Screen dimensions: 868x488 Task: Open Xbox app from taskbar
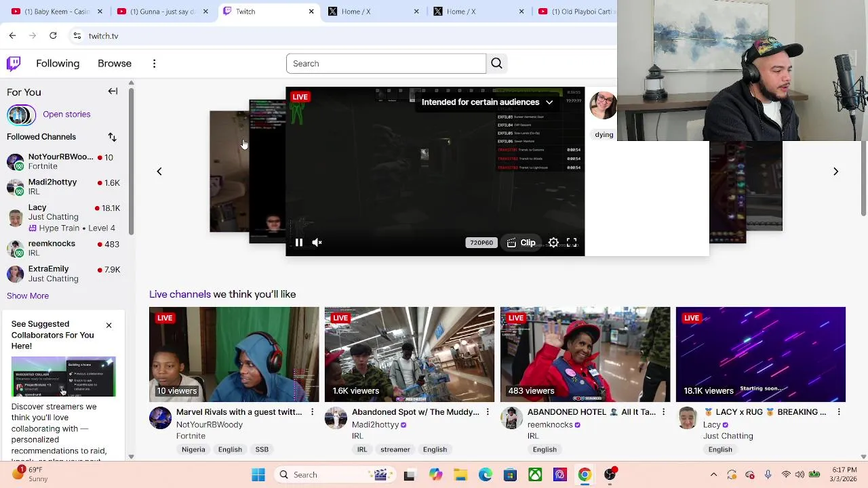(x=535, y=475)
